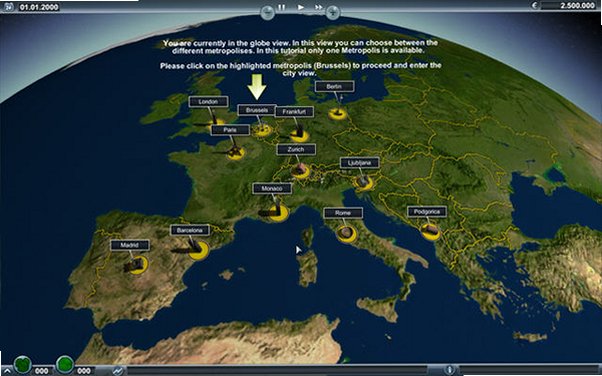The height and width of the screenshot is (376, 602).
Task: Click the round plus button beside fast-forward
Action: pyautogui.click(x=333, y=12)
